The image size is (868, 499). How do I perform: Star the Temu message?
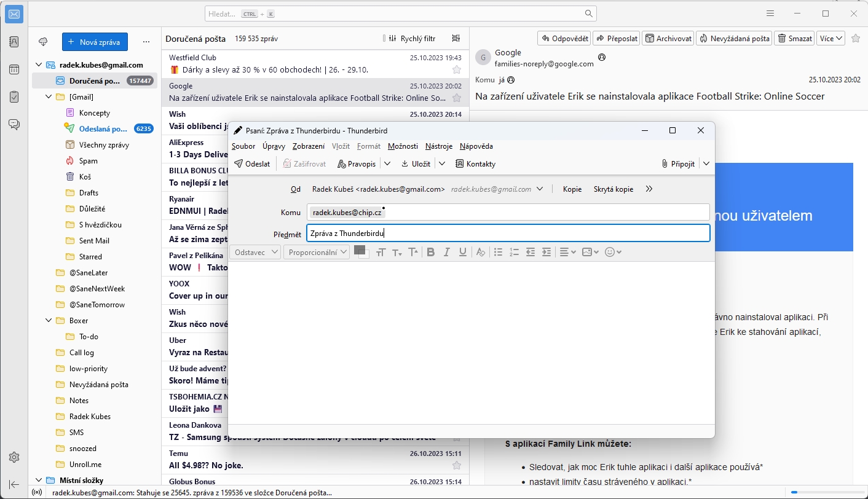[x=457, y=465]
